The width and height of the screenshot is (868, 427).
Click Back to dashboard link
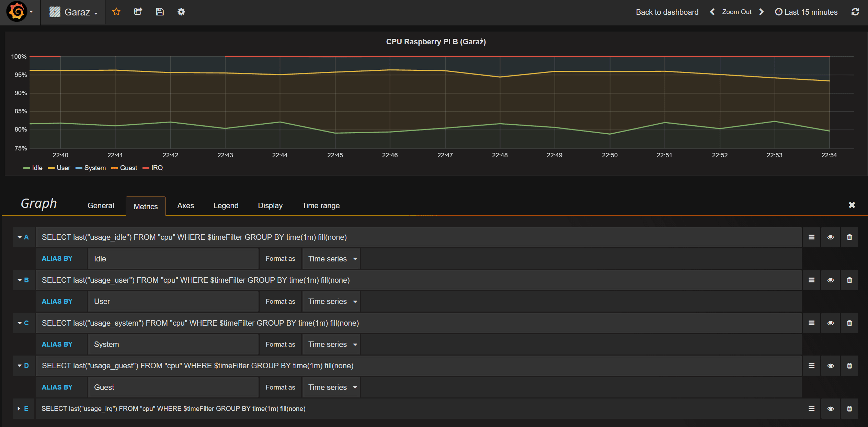click(667, 12)
